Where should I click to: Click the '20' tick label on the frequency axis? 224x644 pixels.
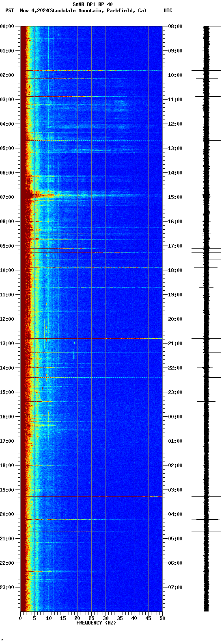[77, 618]
